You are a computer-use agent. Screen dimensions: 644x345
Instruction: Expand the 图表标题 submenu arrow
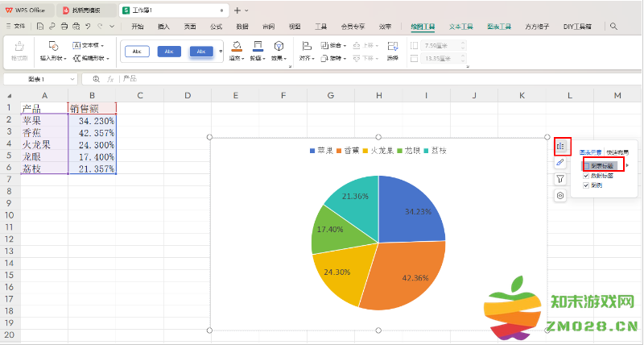tap(627, 165)
